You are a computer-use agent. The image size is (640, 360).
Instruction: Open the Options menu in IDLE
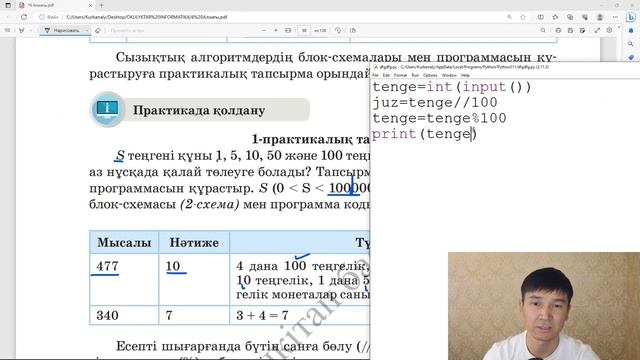point(430,76)
